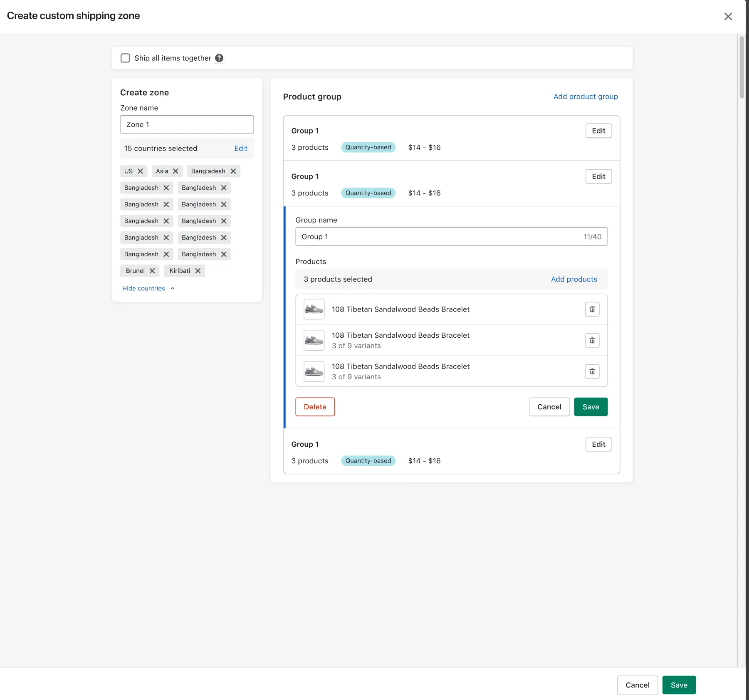Click the 'Kiribati' tag label
The image size is (749, 700).
(x=180, y=271)
